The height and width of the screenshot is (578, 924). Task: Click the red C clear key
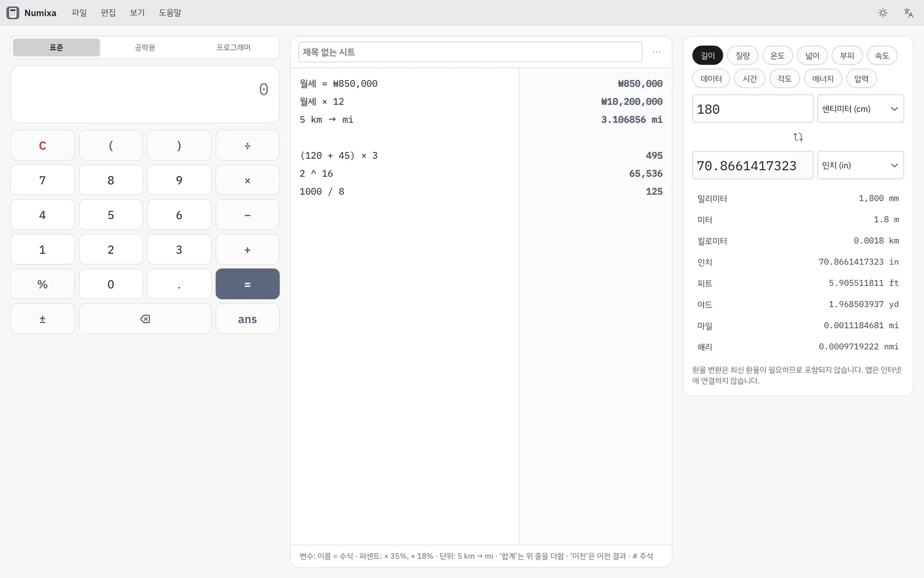(43, 145)
